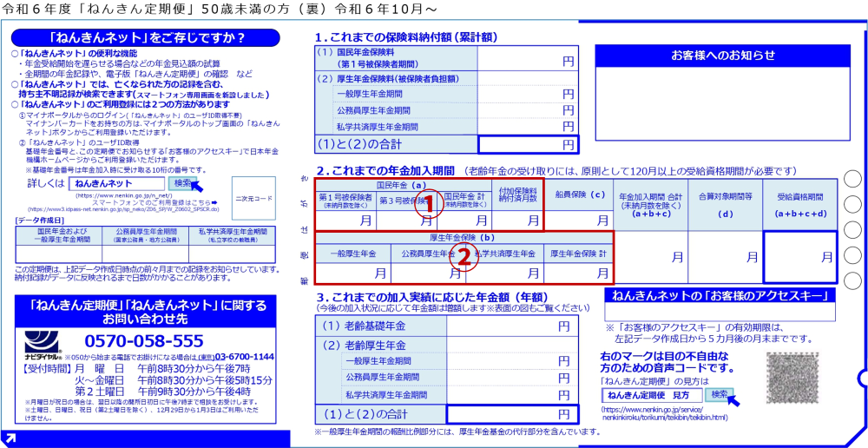Click the 火～金曜日 reception hours line
The height and width of the screenshot is (448, 868).
[x=174, y=380]
